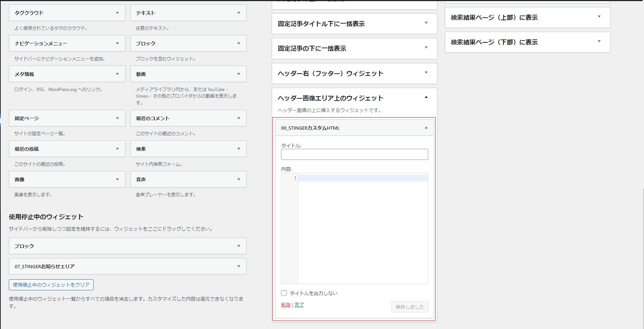Click inside the 内容 code editor
This screenshot has width=644, height=329.
click(362, 228)
